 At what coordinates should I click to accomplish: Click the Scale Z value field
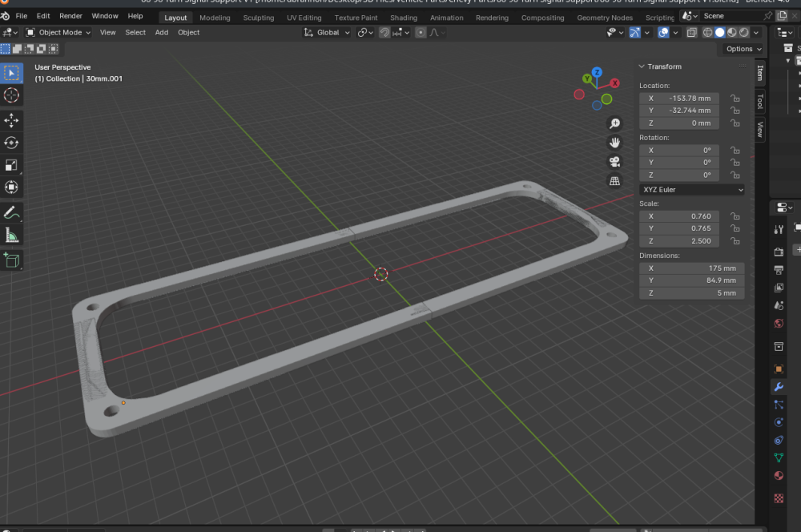679,240
